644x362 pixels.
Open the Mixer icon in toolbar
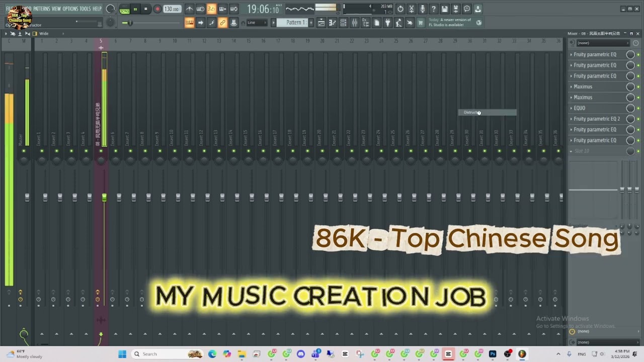pyautogui.click(x=354, y=23)
